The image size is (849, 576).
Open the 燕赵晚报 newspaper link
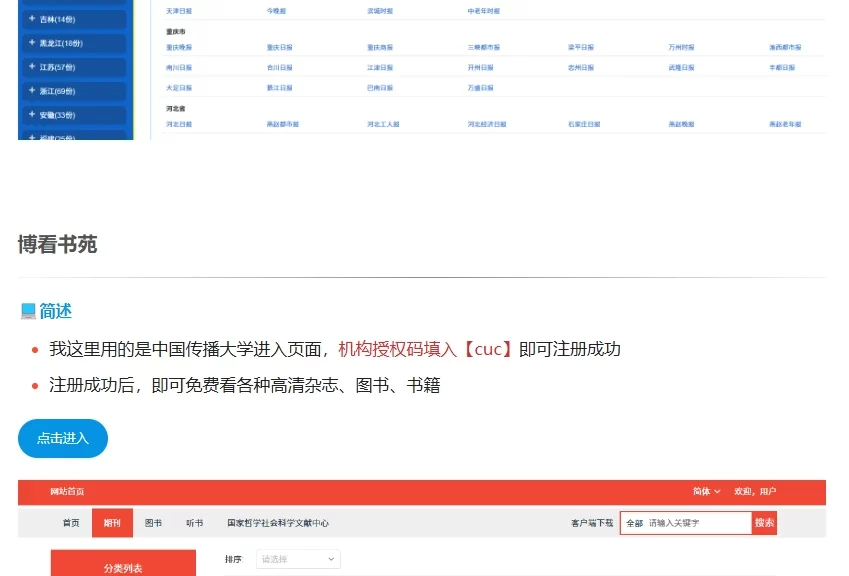coord(682,125)
